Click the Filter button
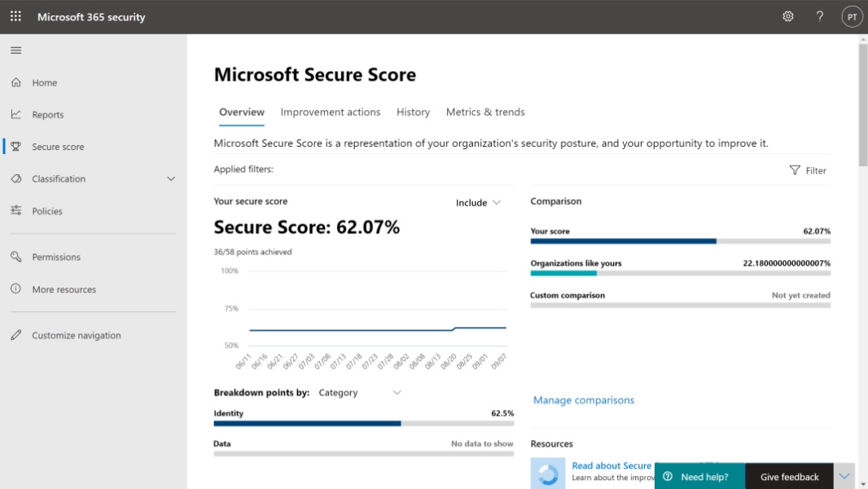868x489 pixels. coord(808,170)
